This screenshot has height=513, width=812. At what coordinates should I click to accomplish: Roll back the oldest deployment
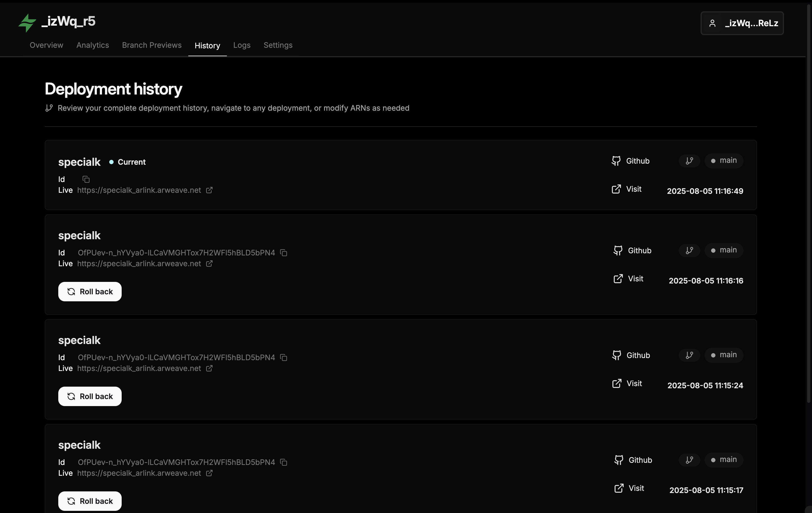point(90,501)
